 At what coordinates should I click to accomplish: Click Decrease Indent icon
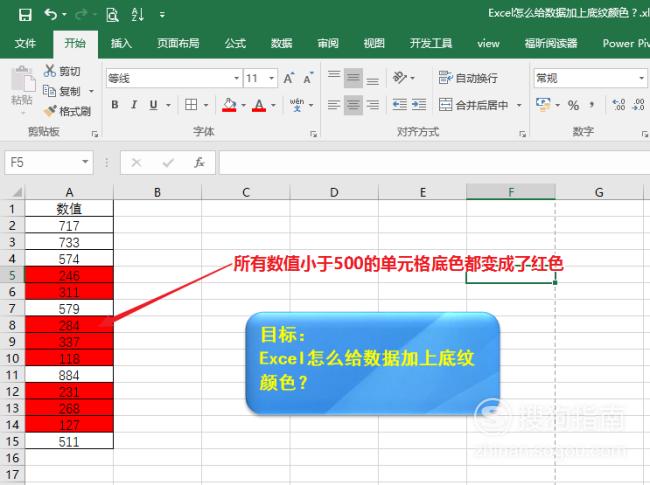click(x=400, y=105)
